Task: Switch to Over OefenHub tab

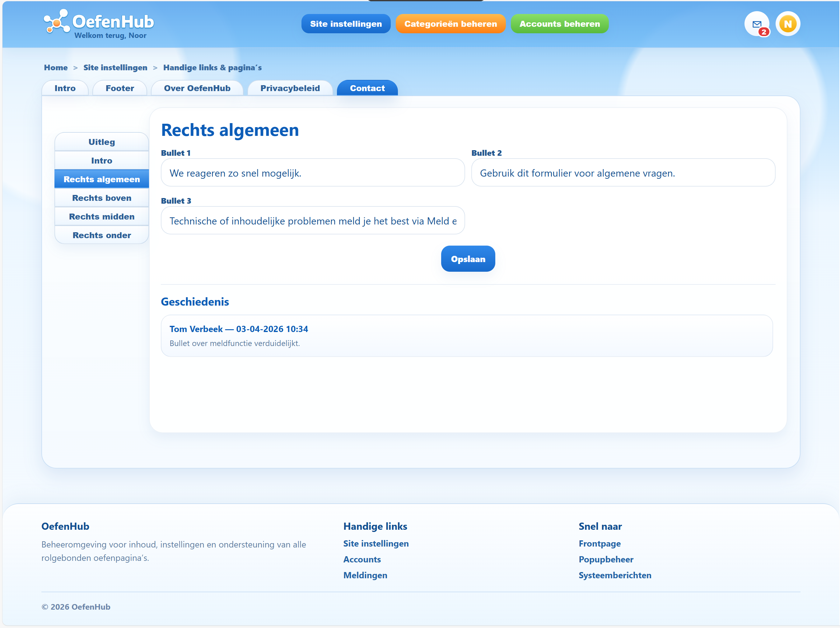Action: 197,88
